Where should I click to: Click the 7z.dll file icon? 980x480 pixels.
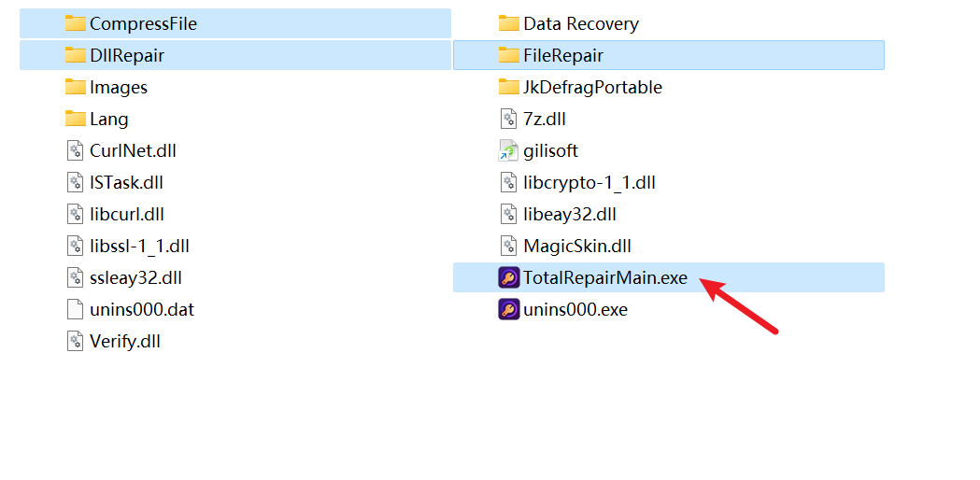click(x=509, y=119)
